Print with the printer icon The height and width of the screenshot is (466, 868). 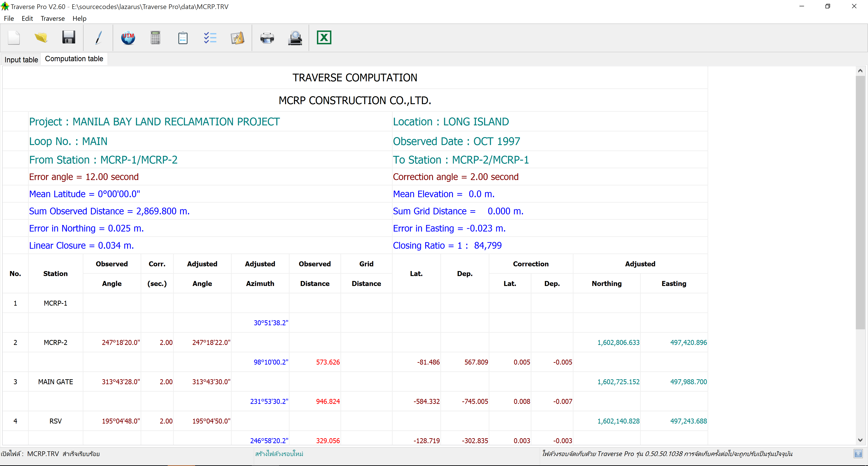tap(267, 38)
